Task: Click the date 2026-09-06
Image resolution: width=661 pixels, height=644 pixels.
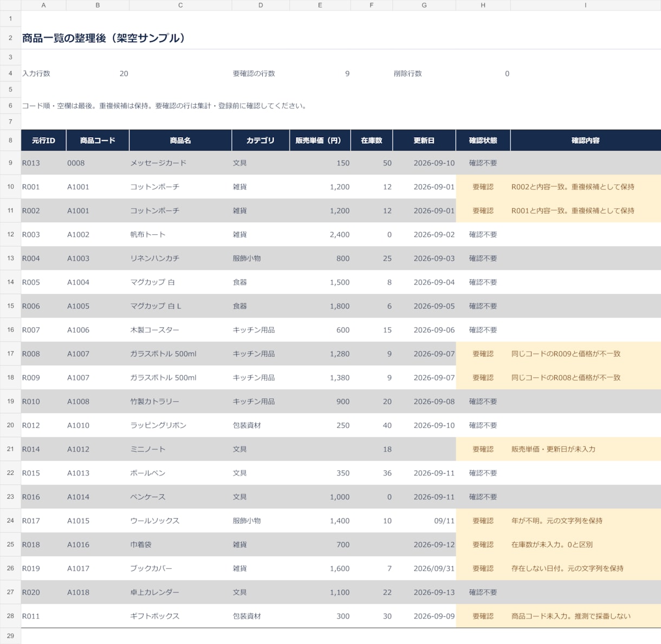Action: [x=434, y=330]
